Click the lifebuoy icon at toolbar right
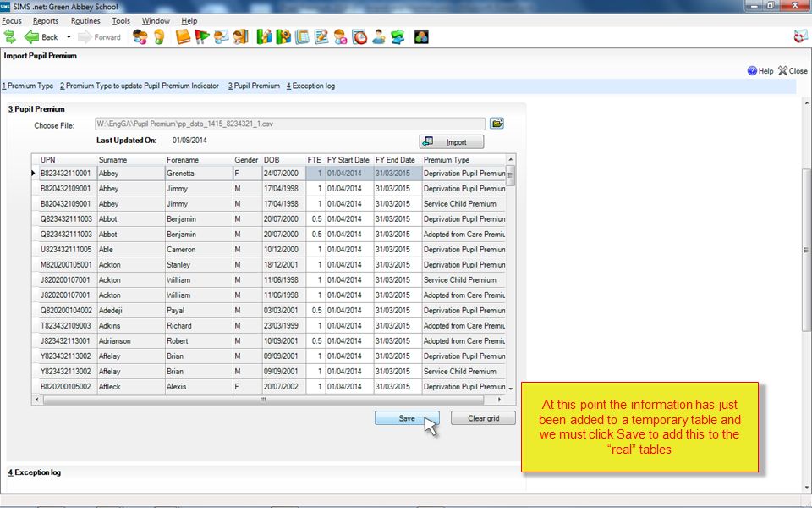 [801, 36]
